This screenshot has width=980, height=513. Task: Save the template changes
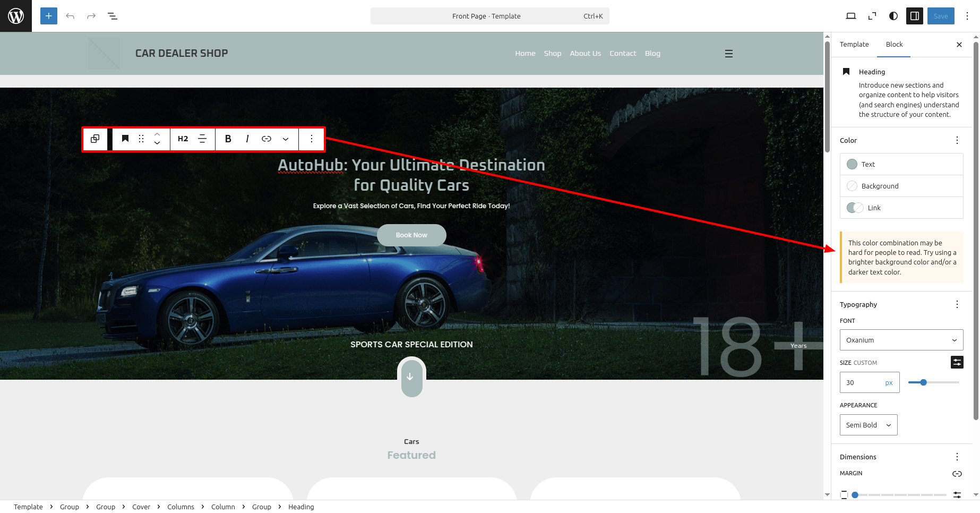click(x=941, y=16)
